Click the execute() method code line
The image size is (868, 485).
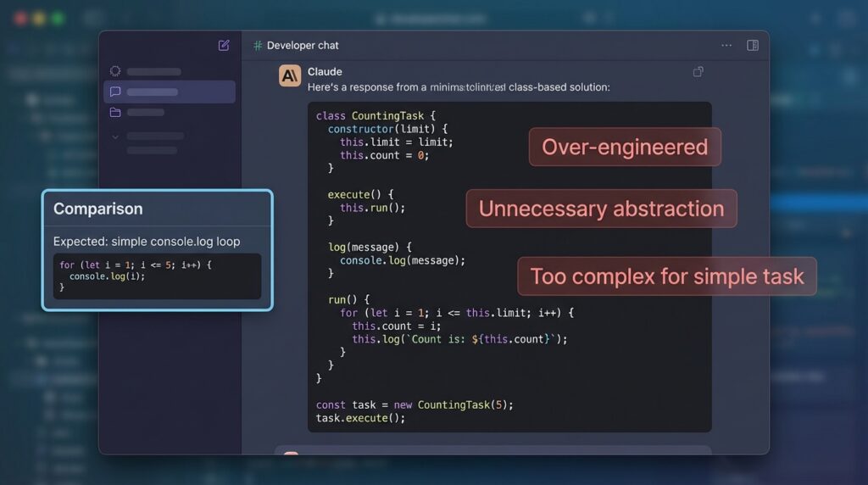361,195
